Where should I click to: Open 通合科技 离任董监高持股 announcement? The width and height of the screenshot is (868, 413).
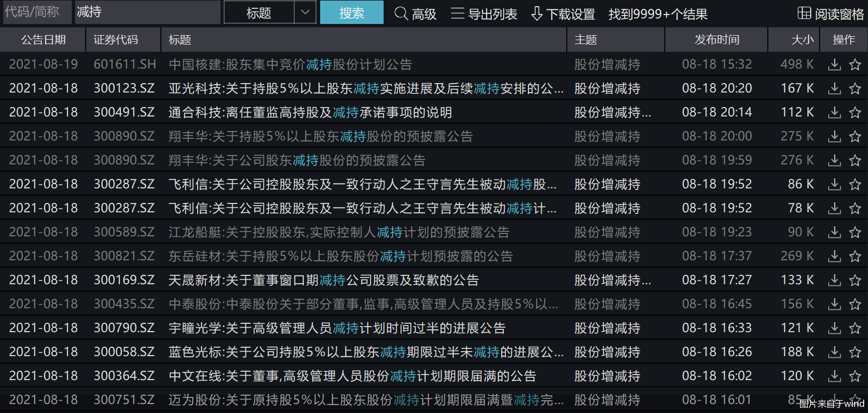[310, 113]
